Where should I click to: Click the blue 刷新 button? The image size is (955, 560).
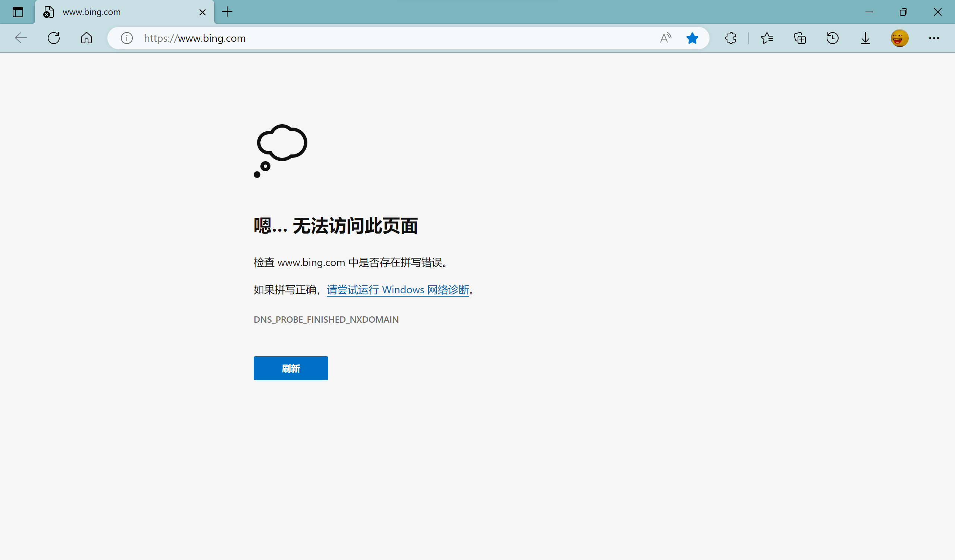291,368
